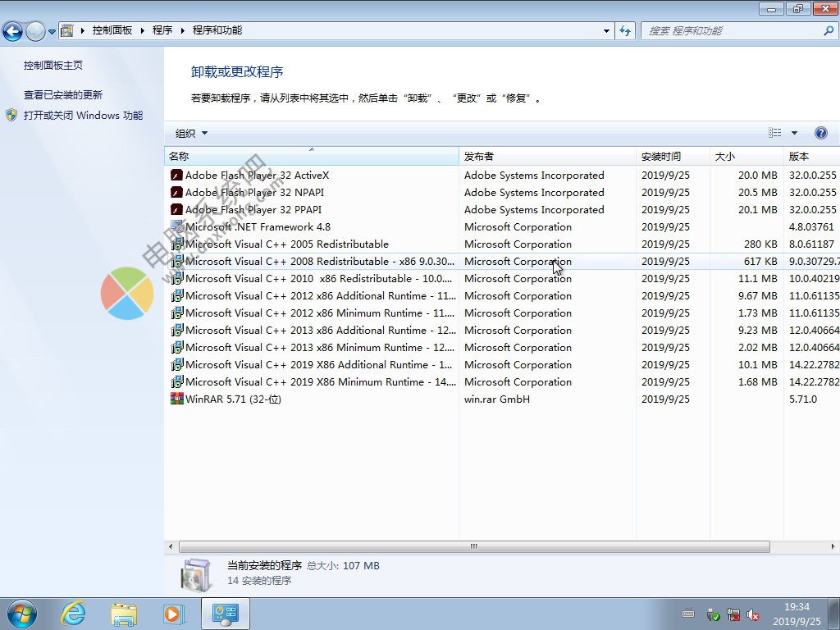Sort by 发布者 column header

547,156
